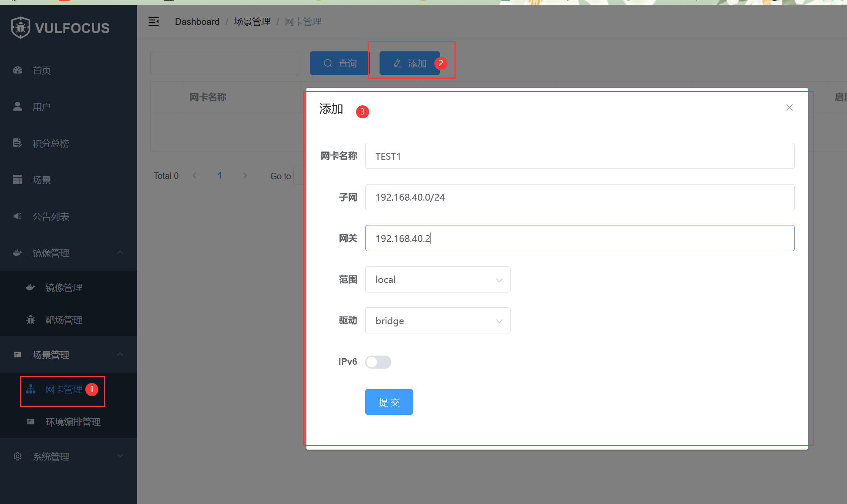The height and width of the screenshot is (504, 847).
Task: Select page 1 in pagination
Action: point(220,175)
